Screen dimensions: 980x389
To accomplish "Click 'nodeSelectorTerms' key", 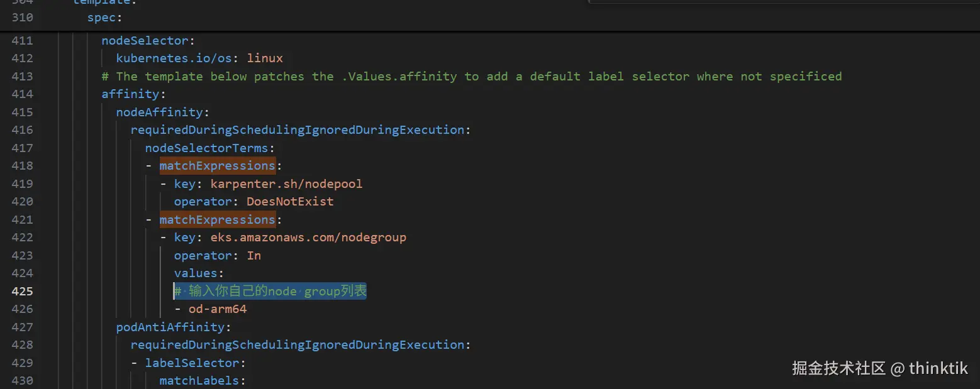I will tap(207, 148).
